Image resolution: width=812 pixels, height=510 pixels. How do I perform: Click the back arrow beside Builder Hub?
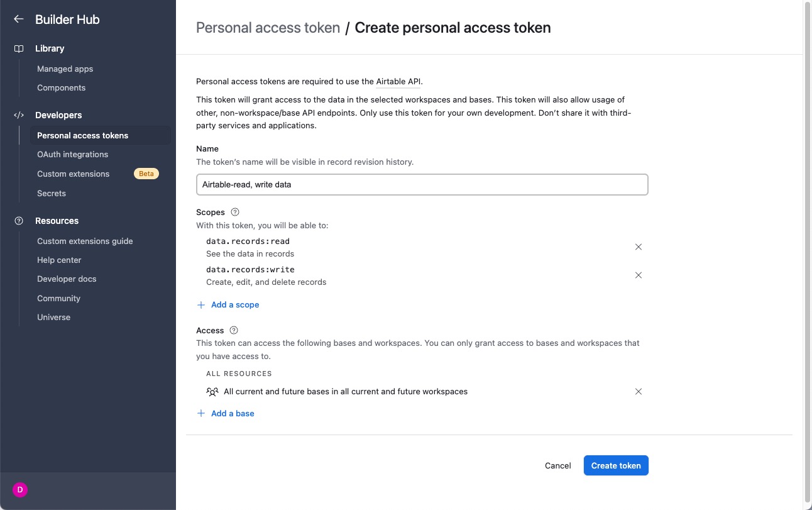click(x=18, y=19)
